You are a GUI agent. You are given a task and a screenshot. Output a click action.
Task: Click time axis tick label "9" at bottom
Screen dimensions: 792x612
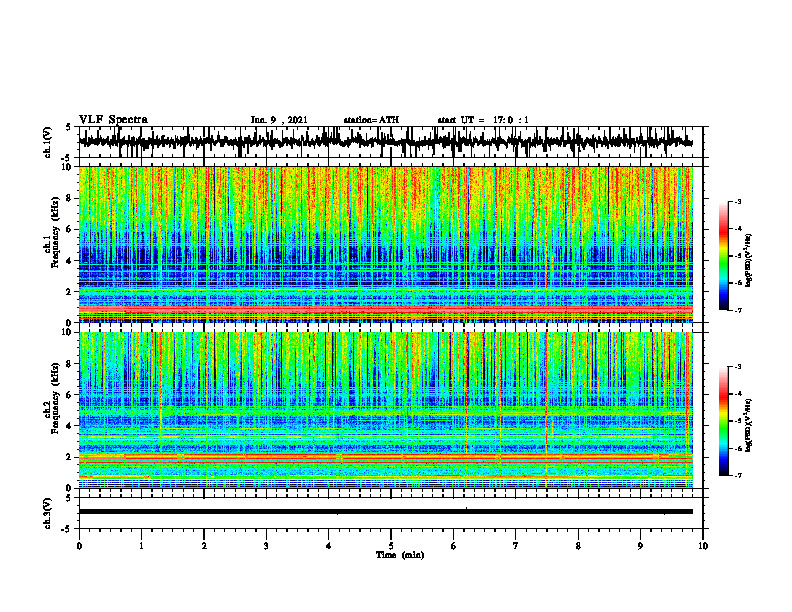(640, 546)
